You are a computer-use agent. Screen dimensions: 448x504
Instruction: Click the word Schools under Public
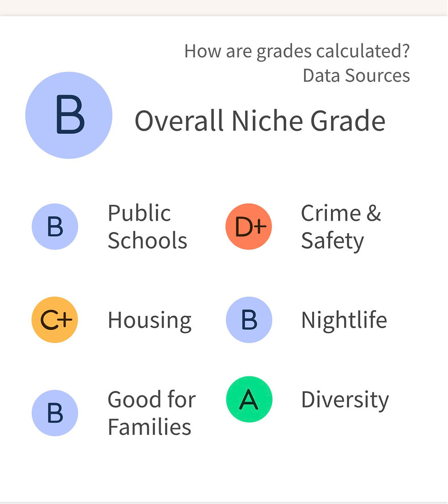(x=147, y=240)
